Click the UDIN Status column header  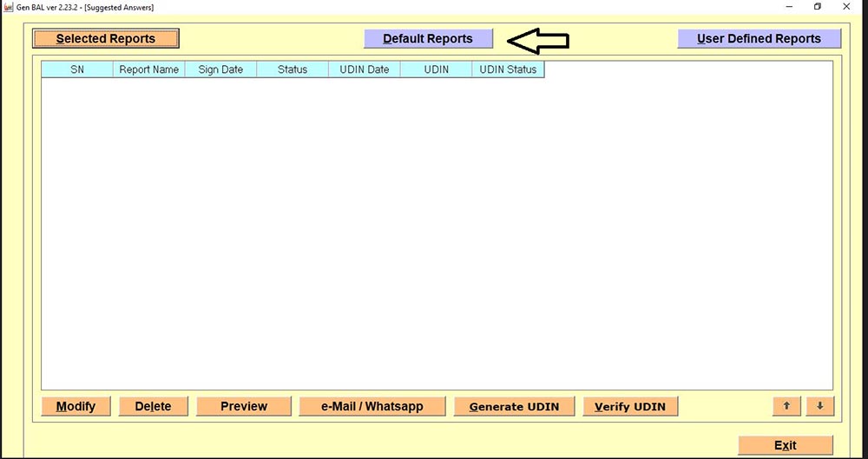[x=508, y=69]
